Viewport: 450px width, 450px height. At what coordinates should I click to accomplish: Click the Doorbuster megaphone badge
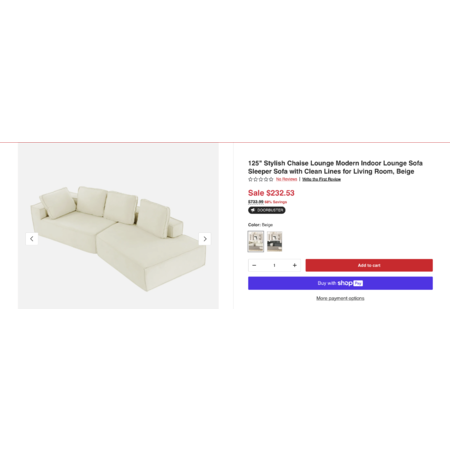tap(267, 210)
